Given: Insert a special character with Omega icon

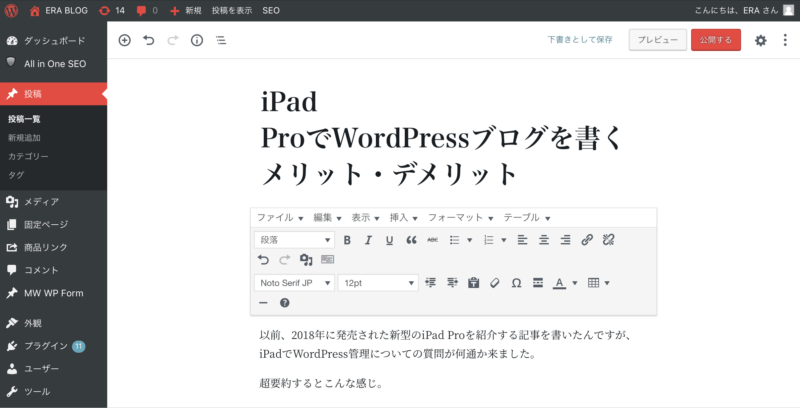Looking at the screenshot, I should pyautogui.click(x=516, y=283).
